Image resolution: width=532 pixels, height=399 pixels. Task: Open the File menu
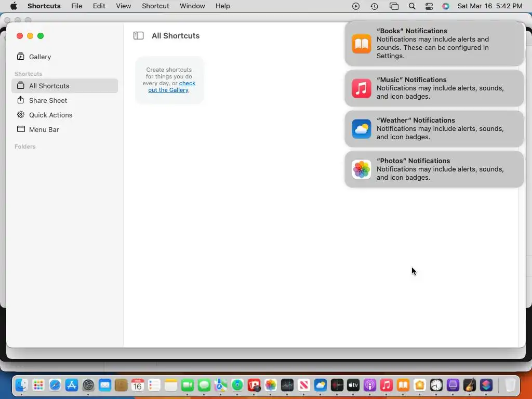click(x=77, y=6)
